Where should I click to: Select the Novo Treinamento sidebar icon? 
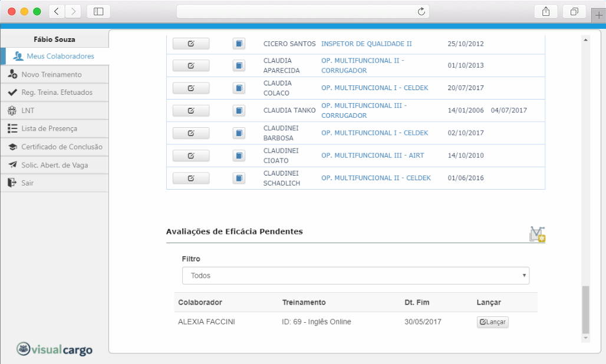tap(12, 74)
